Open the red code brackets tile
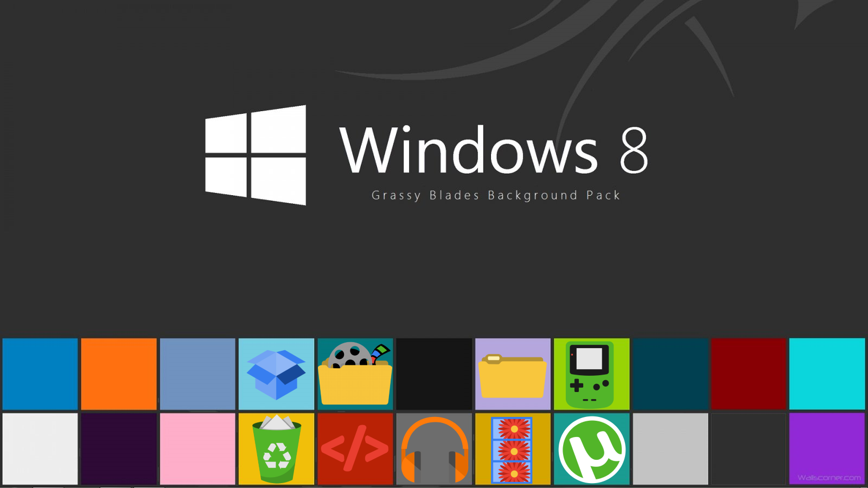Image resolution: width=868 pixels, height=488 pixels. [355, 449]
